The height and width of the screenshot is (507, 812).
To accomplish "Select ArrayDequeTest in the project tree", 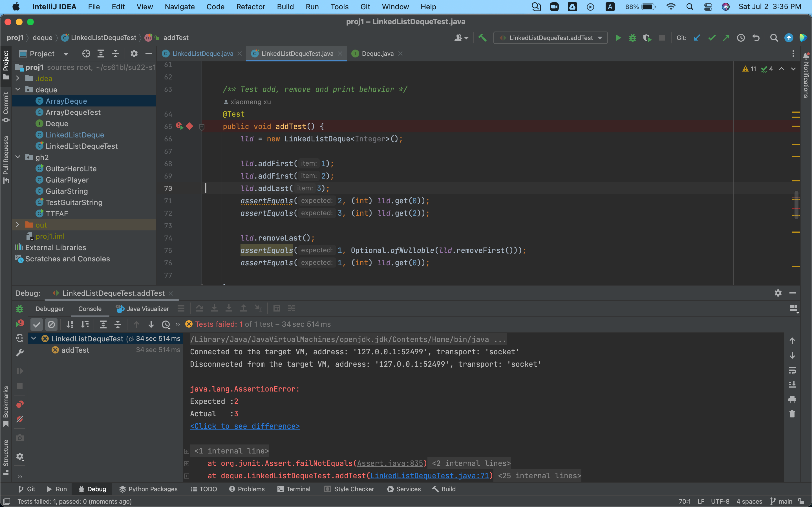I will click(73, 112).
